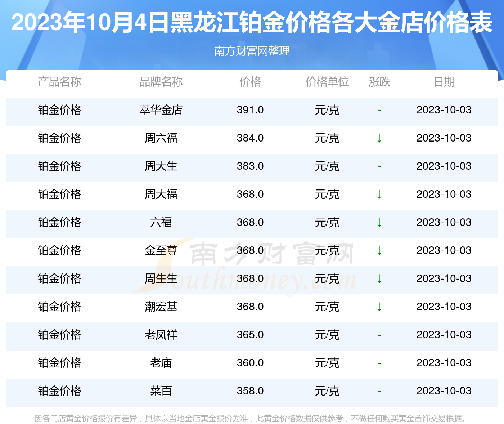Click the 铂金价格 cell in 菜百 row

click(59, 391)
